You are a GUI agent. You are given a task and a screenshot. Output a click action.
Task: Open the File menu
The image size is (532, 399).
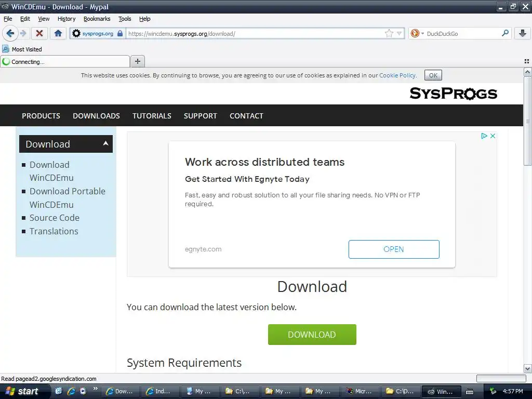[x=8, y=19]
